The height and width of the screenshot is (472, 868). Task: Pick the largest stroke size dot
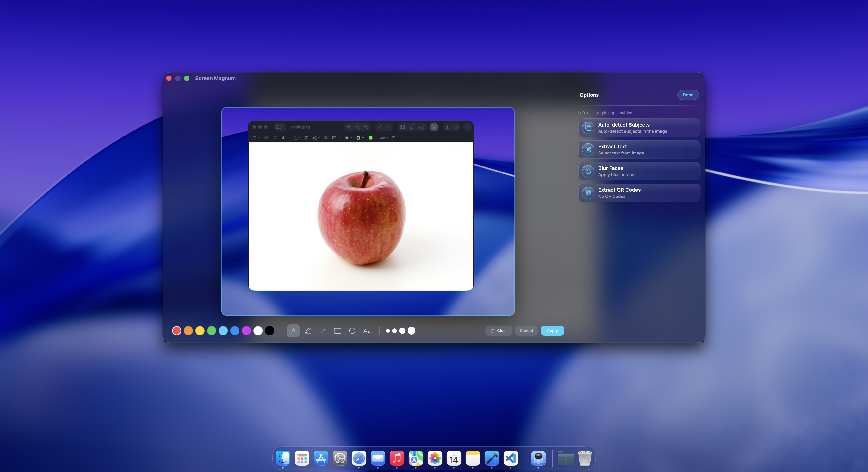point(411,331)
